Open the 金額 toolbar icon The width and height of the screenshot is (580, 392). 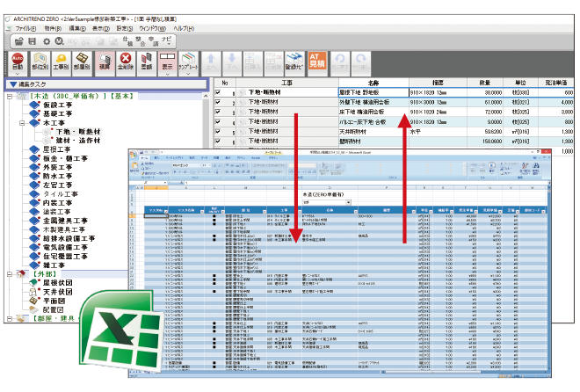(x=147, y=62)
